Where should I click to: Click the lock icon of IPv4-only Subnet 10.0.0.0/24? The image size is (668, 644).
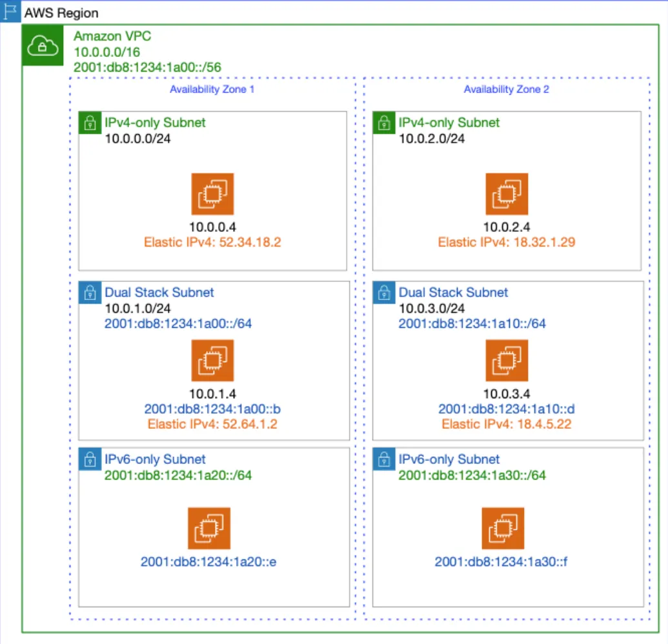click(90, 123)
